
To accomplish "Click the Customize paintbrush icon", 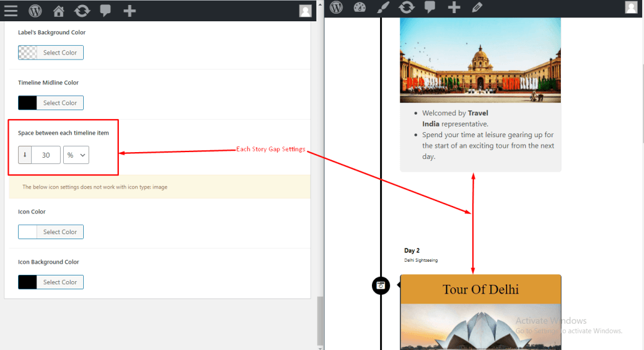I will [383, 8].
